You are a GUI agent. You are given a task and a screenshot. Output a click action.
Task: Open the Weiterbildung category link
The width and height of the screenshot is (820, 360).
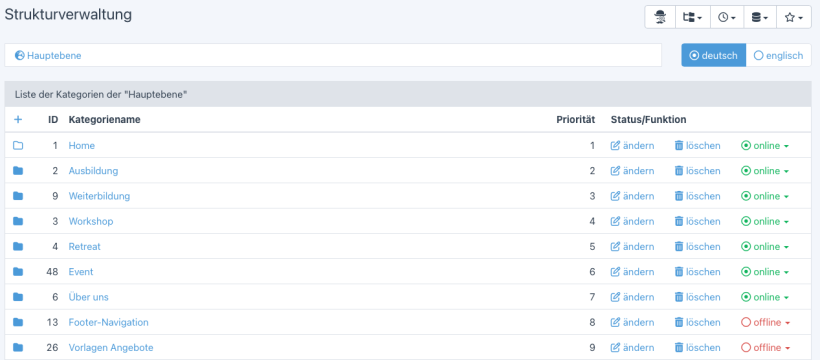pos(99,196)
